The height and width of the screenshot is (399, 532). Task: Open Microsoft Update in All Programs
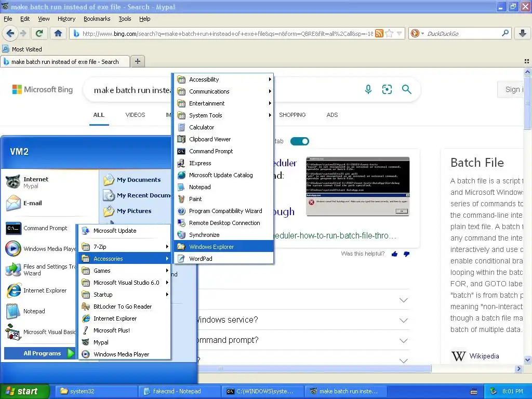125,231
